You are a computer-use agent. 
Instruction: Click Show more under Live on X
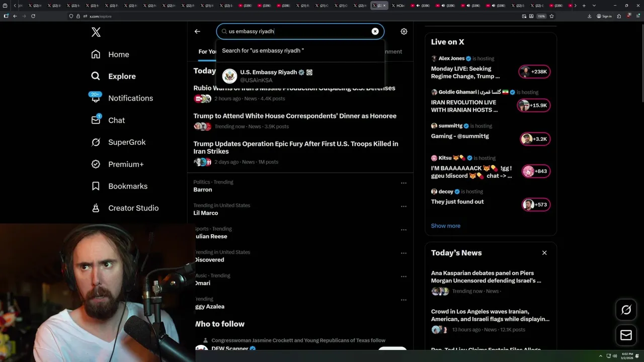[446, 226]
